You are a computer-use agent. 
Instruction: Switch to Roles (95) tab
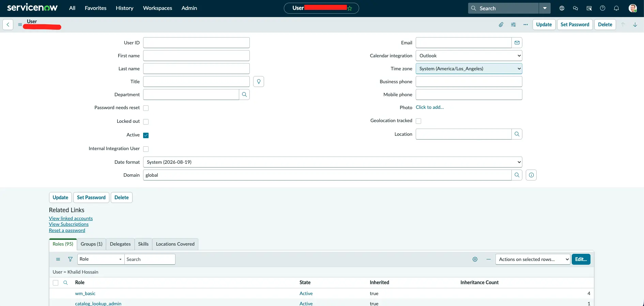[x=63, y=244]
